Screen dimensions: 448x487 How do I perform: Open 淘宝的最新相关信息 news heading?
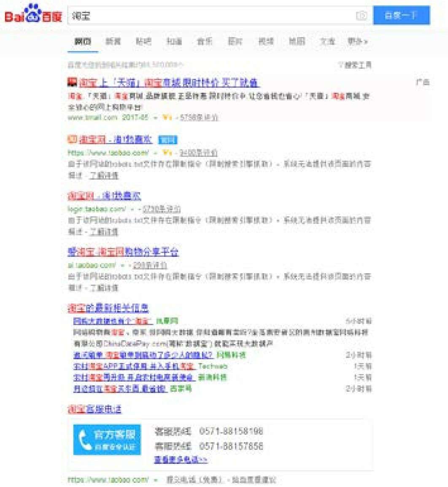[x=108, y=308]
